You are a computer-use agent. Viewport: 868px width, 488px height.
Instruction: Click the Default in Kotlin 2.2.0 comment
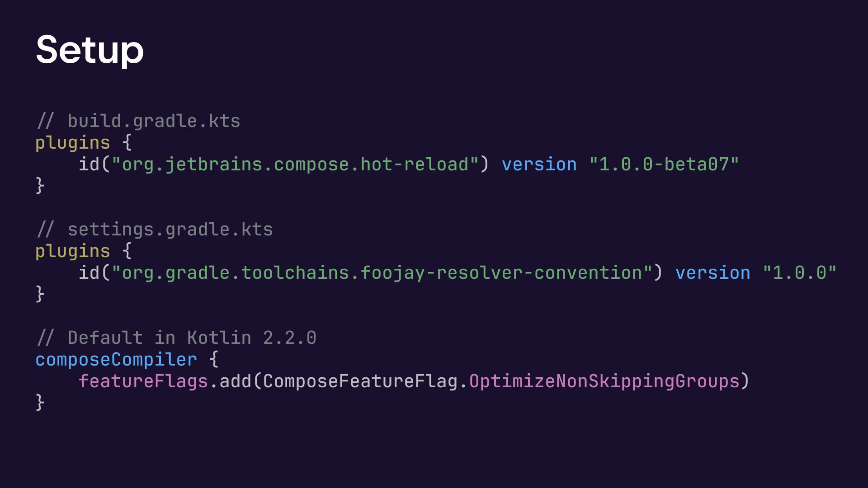[176, 338]
